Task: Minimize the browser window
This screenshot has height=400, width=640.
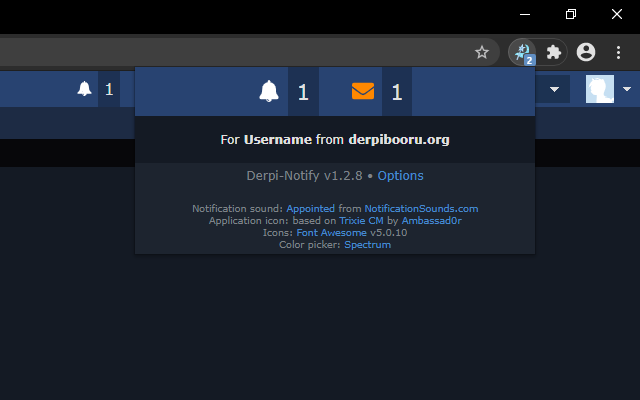Action: coord(525,14)
